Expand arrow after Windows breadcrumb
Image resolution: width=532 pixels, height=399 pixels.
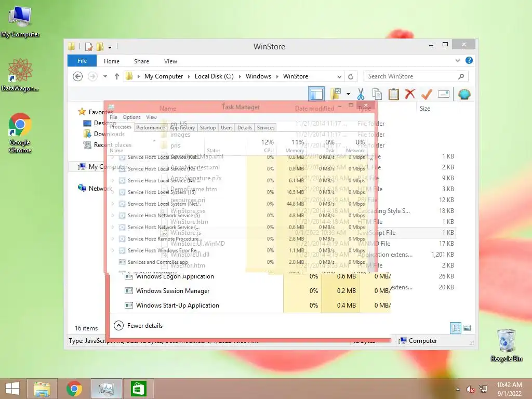[x=277, y=76]
